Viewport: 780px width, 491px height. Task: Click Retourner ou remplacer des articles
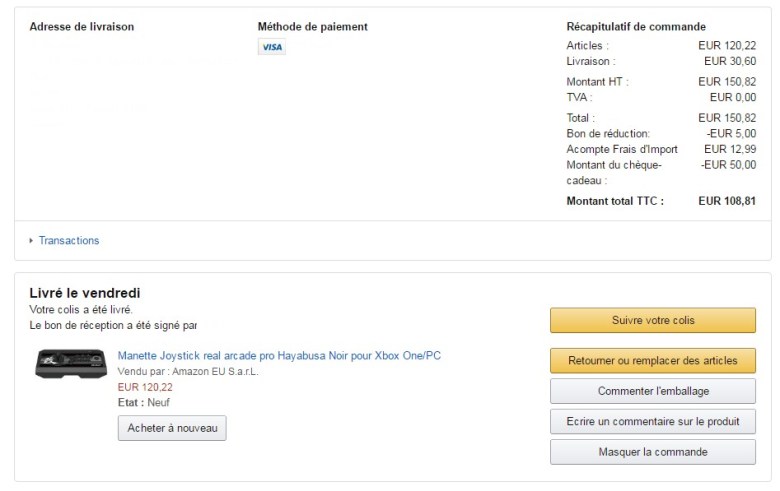[x=652, y=360]
